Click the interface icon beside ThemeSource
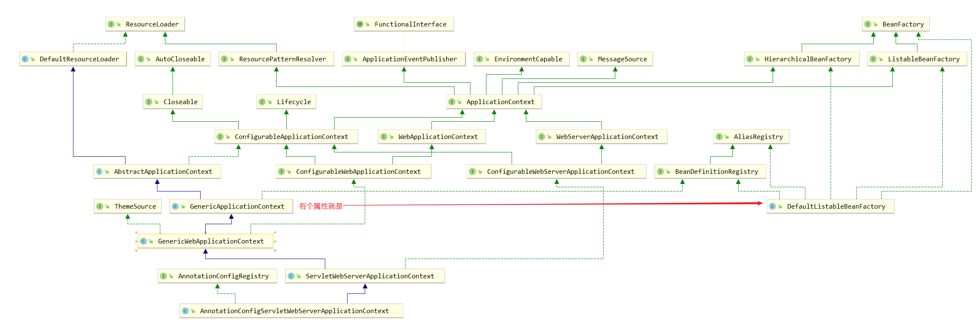The image size is (980, 322). 99,207
